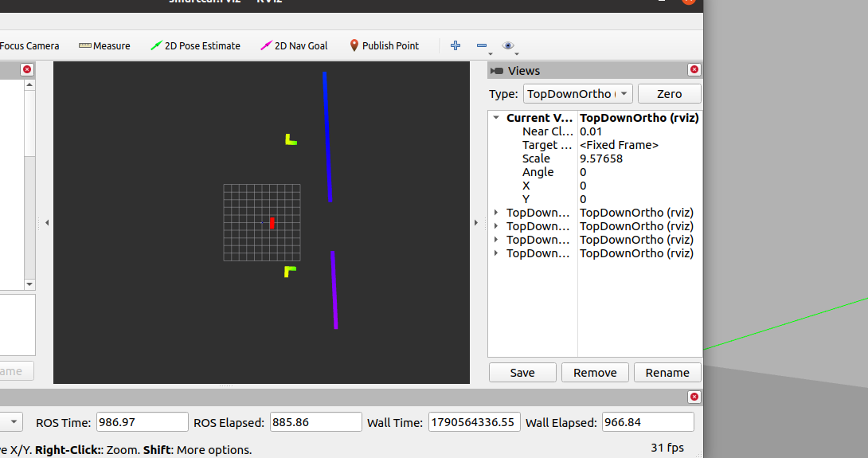
Task: Activate the 2D Pose Estimate tool
Action: point(195,46)
